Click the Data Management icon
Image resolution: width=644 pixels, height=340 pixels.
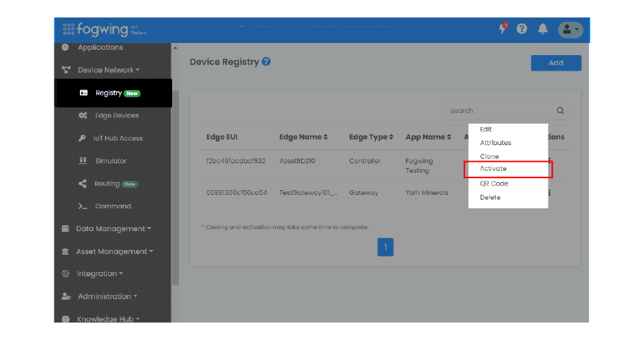click(x=65, y=228)
